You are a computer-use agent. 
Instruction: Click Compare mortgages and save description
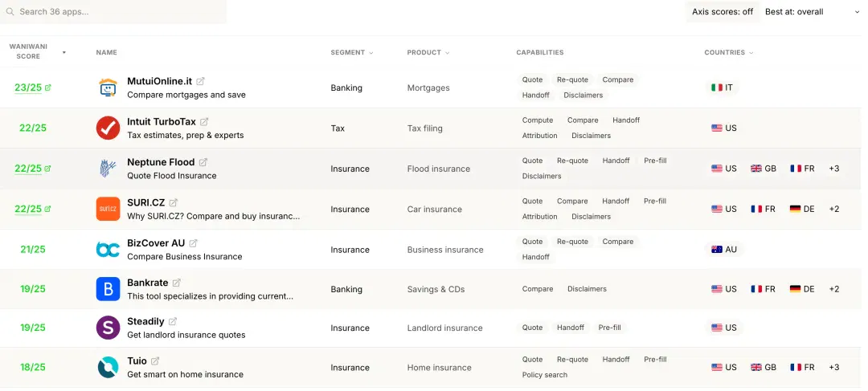click(x=186, y=95)
